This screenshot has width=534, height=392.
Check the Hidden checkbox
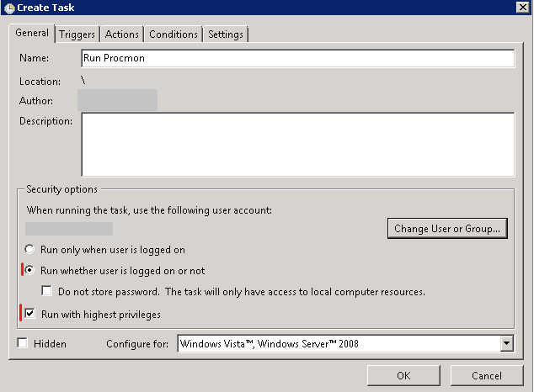coord(23,343)
